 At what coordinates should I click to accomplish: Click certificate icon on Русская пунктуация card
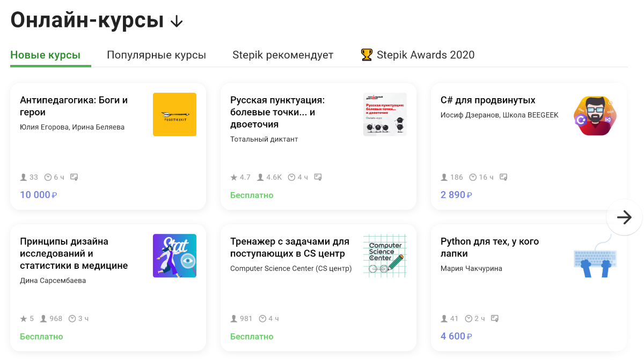click(318, 177)
